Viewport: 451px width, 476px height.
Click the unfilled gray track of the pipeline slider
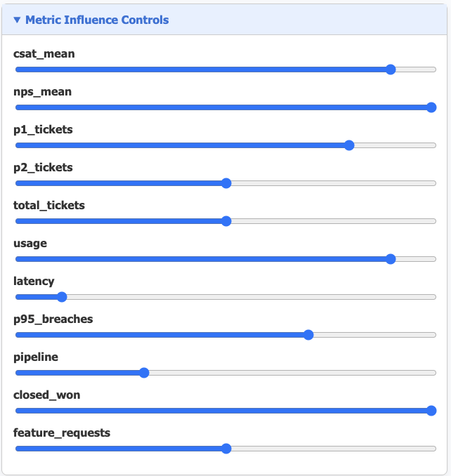click(289, 373)
